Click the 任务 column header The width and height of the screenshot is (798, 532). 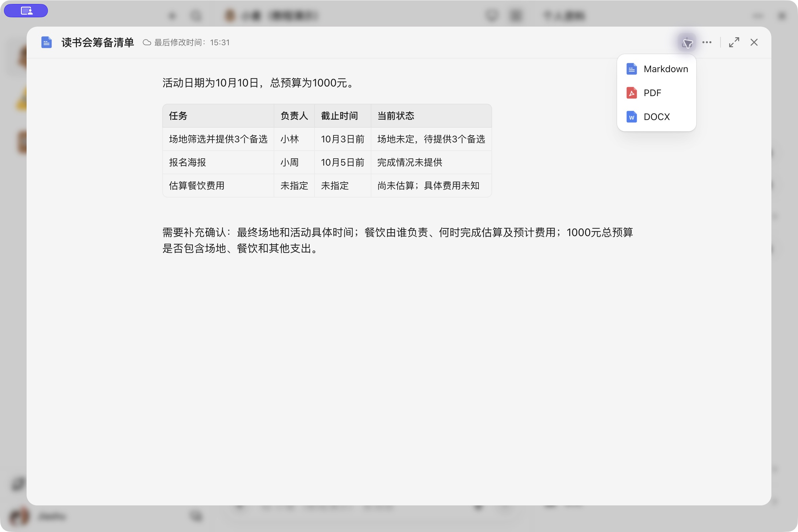(218, 116)
